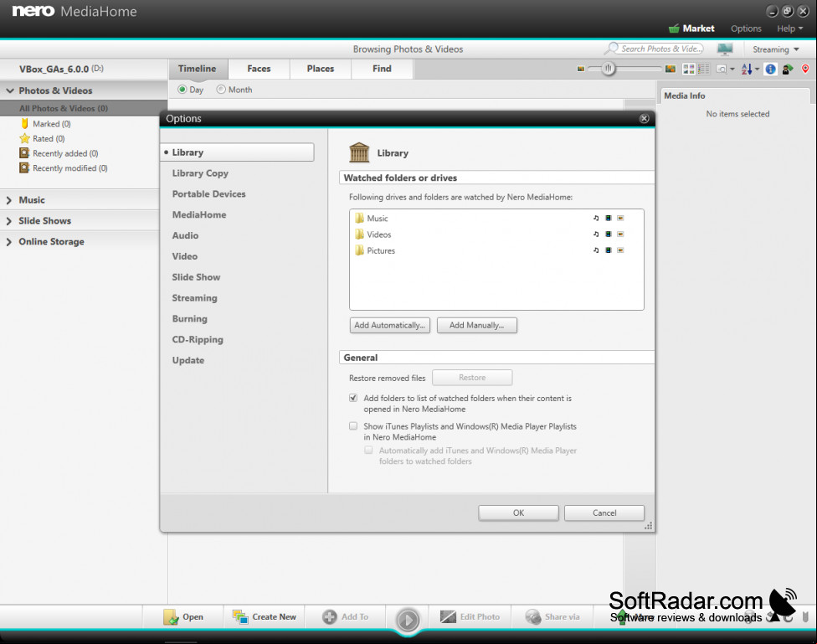The height and width of the screenshot is (644, 817).
Task: Cancel the Options dialog
Action: coord(604,513)
